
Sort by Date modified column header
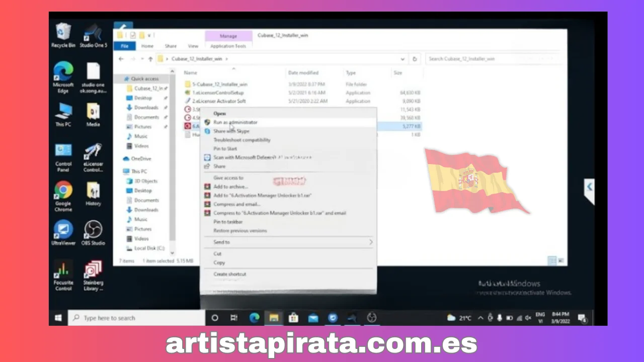coord(303,73)
